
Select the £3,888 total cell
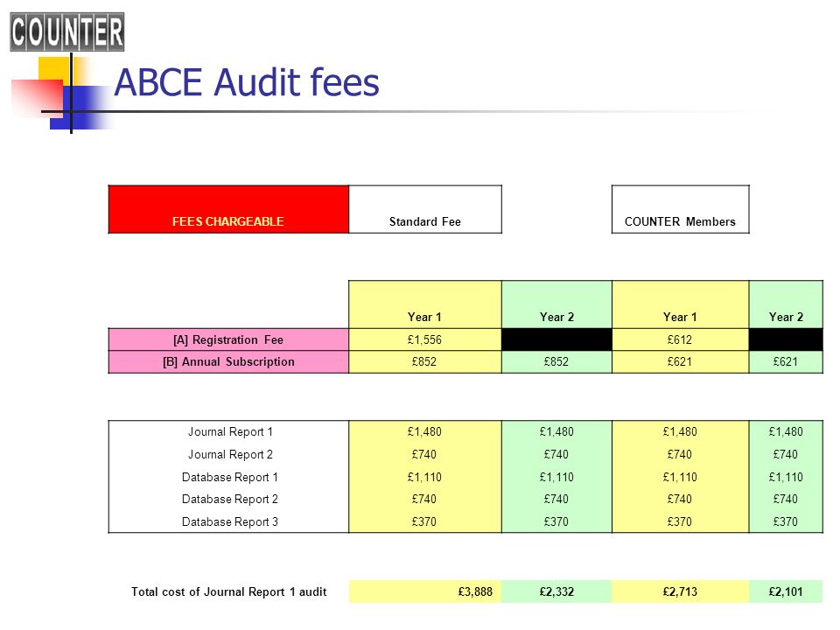(425, 592)
